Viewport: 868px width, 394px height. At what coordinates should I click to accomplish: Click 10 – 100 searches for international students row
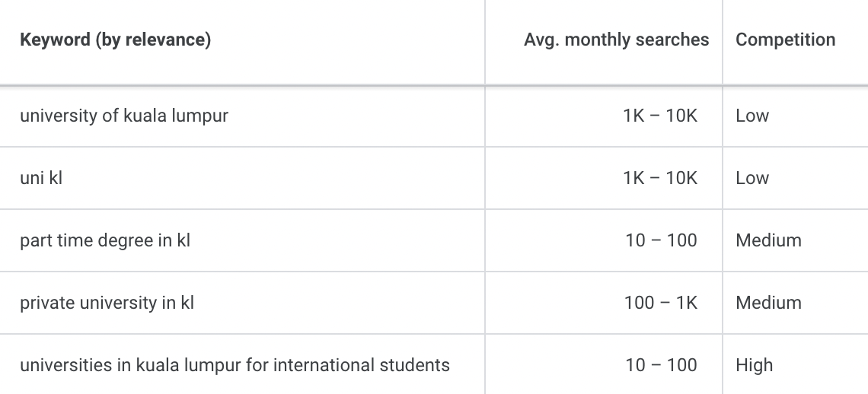coord(661,365)
